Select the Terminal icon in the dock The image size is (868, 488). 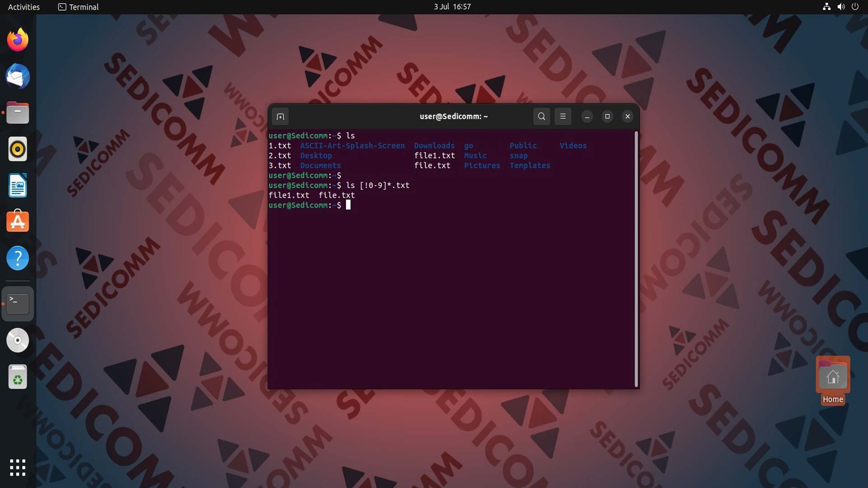18,304
